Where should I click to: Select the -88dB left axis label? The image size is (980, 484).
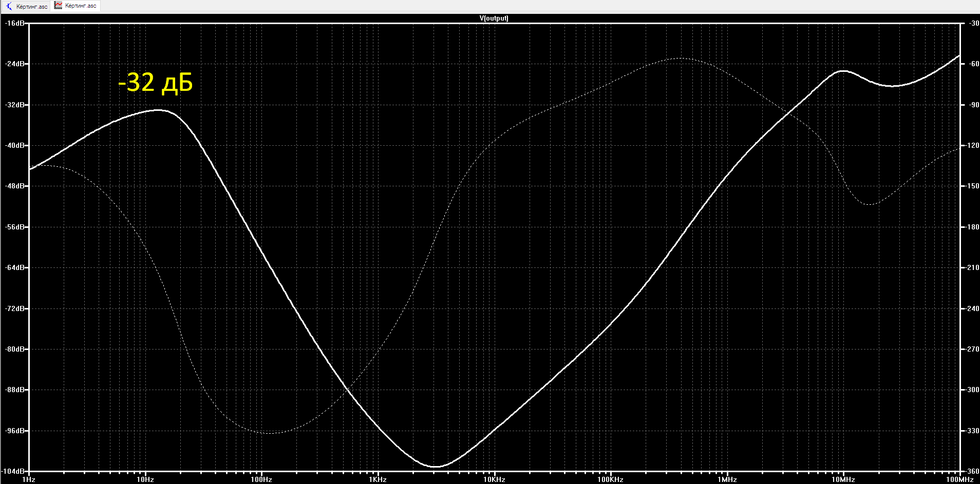[14, 390]
